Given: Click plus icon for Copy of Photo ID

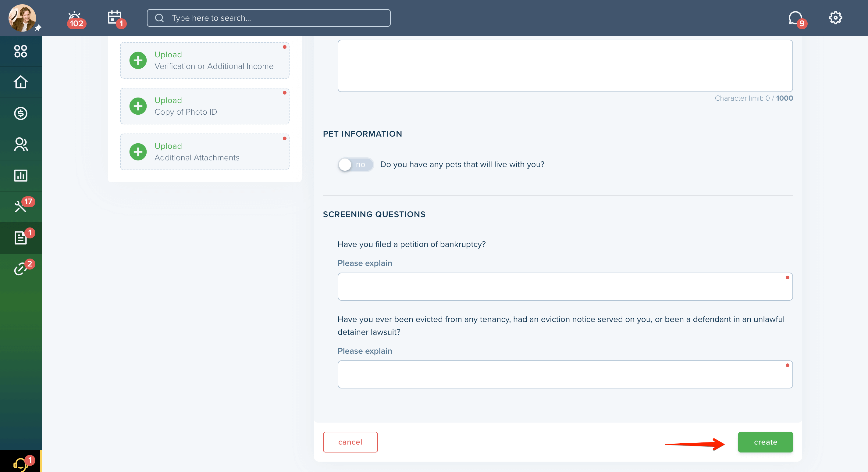Looking at the screenshot, I should point(138,106).
